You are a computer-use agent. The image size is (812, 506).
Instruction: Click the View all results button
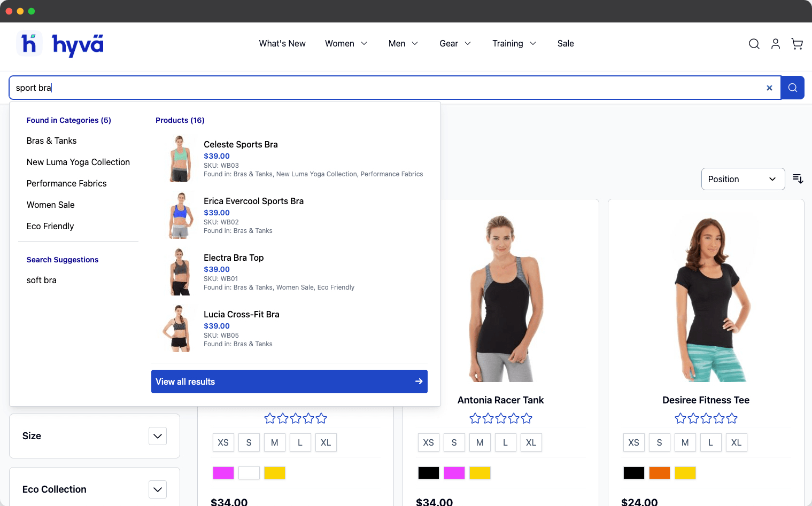pyautogui.click(x=289, y=382)
